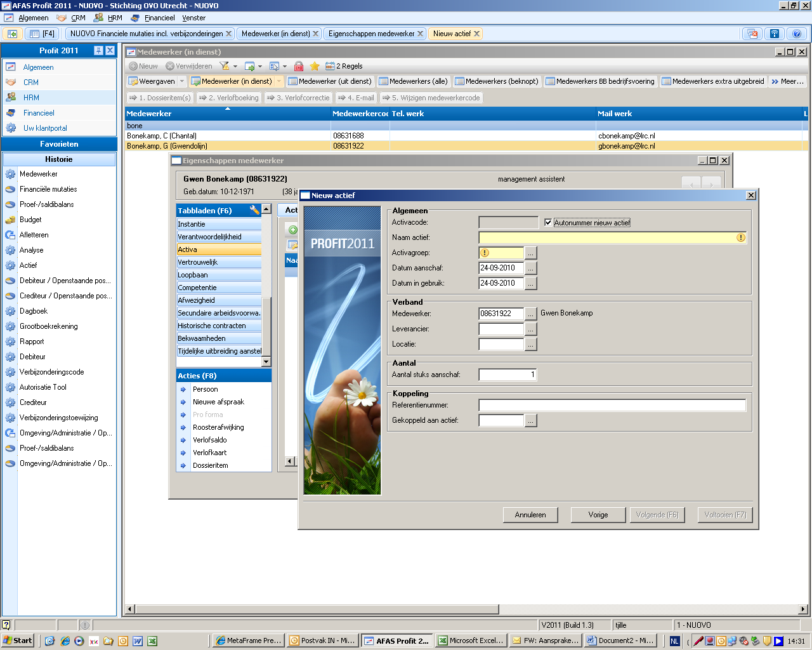Viewport: 812px width, 650px height.
Task: Toggle Autonummer nieuw actief checkbox
Action: [548, 222]
